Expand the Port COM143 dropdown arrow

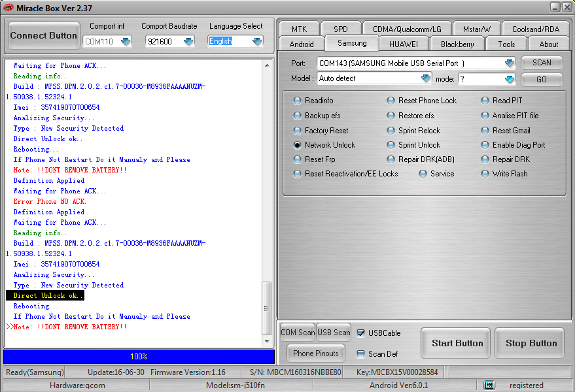tap(510, 63)
